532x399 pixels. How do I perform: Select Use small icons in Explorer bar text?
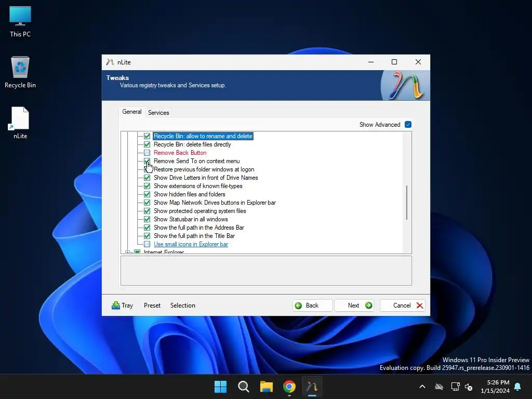191,244
